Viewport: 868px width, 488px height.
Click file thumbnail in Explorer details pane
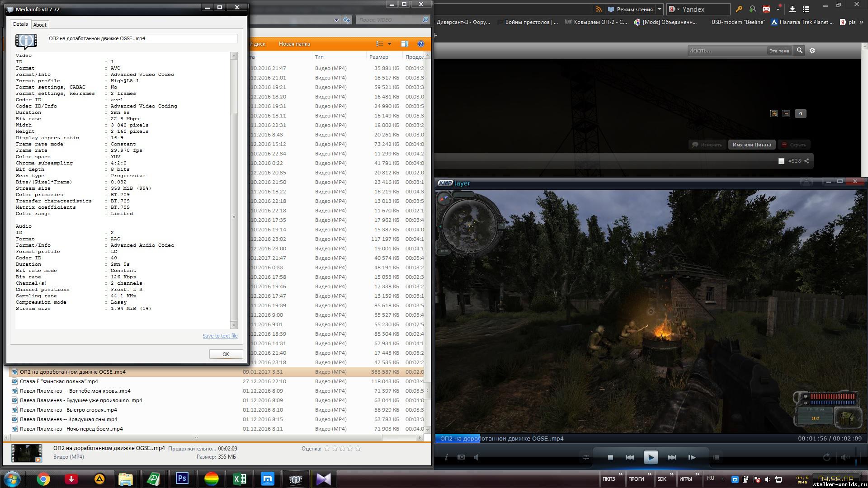(26, 453)
